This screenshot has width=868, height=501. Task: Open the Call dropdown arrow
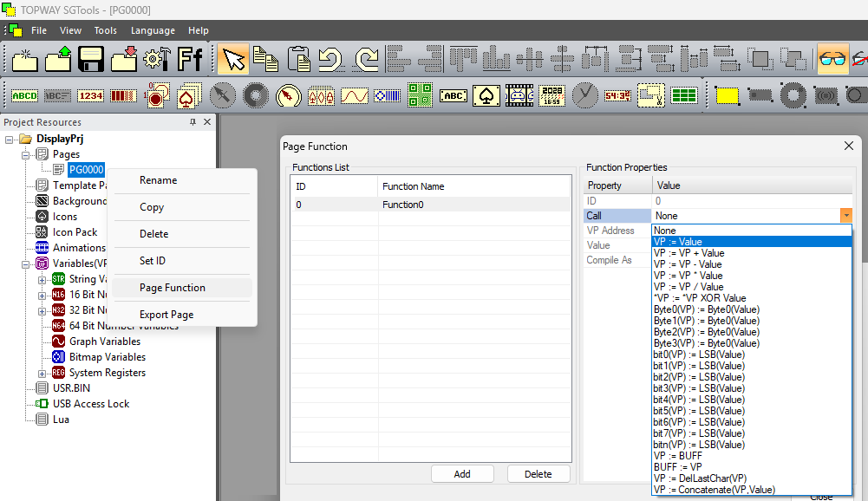pyautogui.click(x=845, y=216)
